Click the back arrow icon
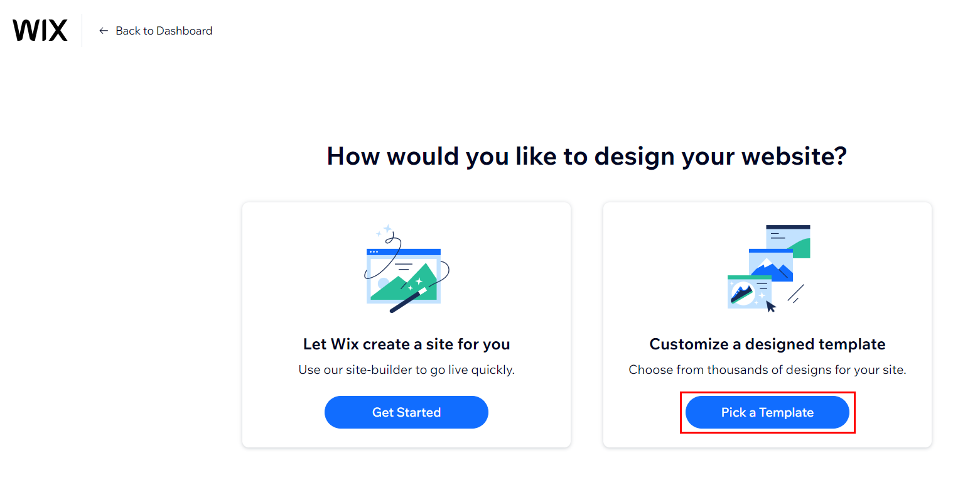 tap(104, 30)
